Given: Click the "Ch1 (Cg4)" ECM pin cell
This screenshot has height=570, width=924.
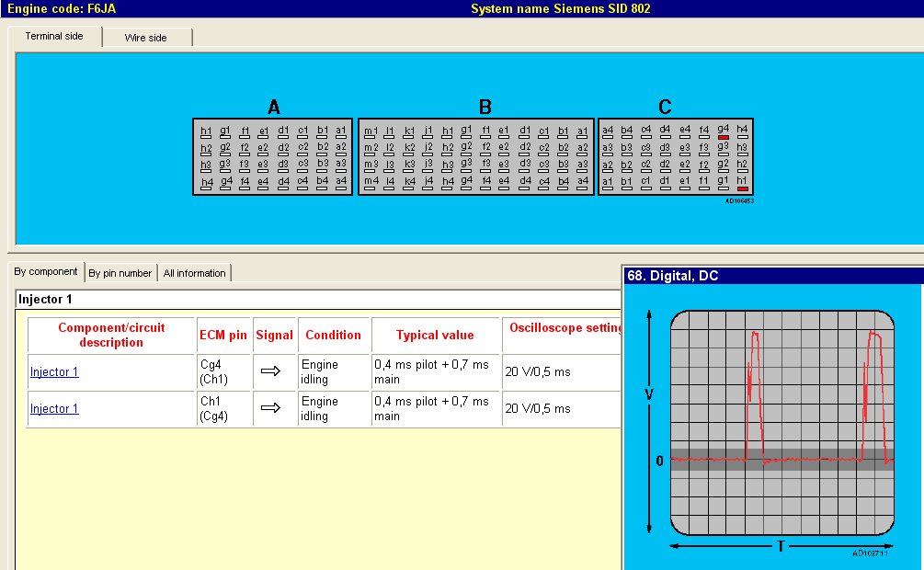Looking at the screenshot, I should click(224, 408).
